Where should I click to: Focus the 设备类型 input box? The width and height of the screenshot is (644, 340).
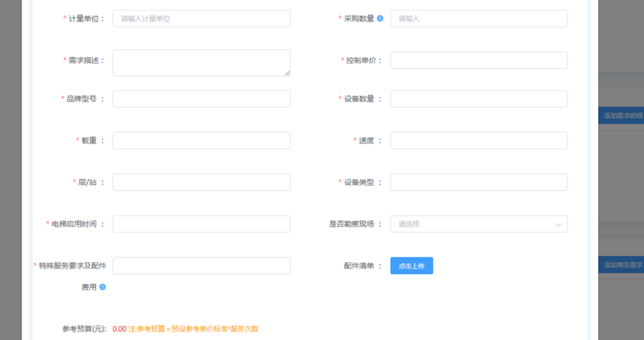click(x=479, y=182)
